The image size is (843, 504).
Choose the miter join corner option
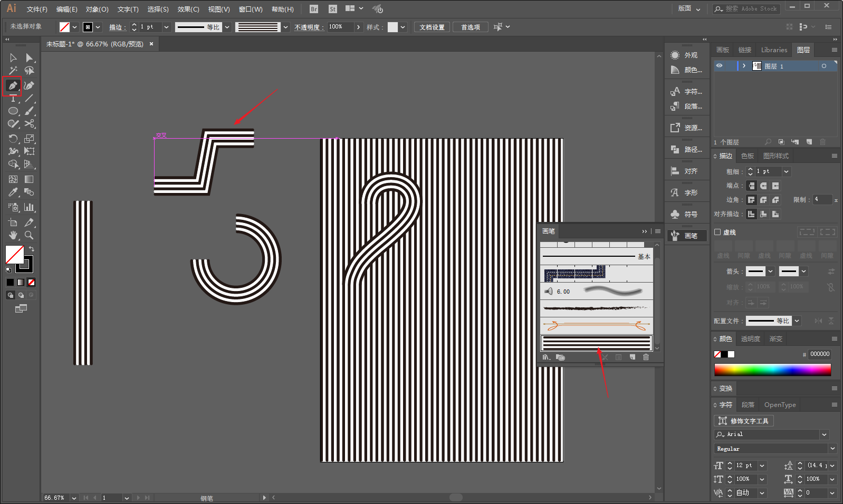752,200
